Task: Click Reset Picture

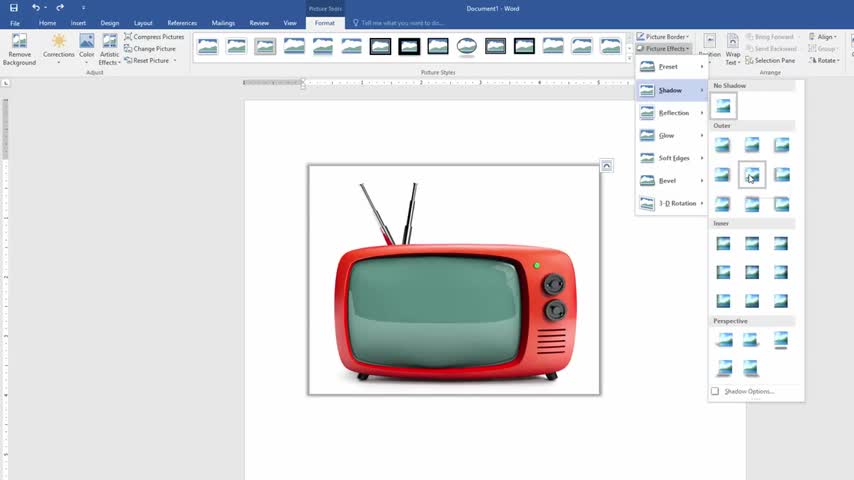Action: (147, 60)
